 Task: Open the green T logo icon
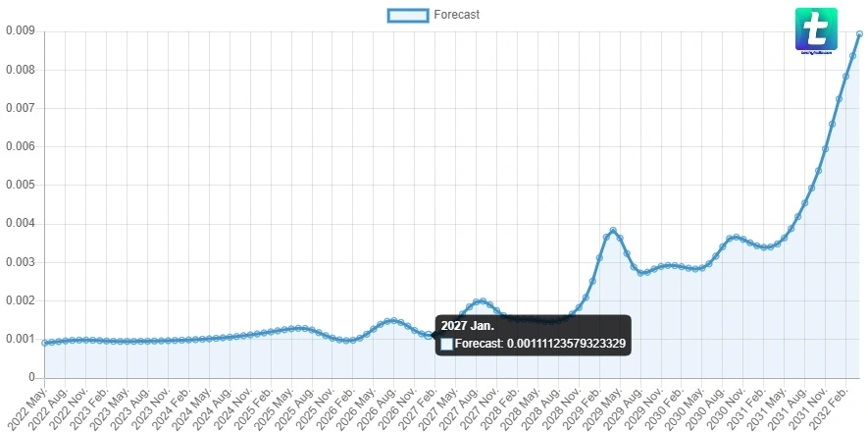816,29
